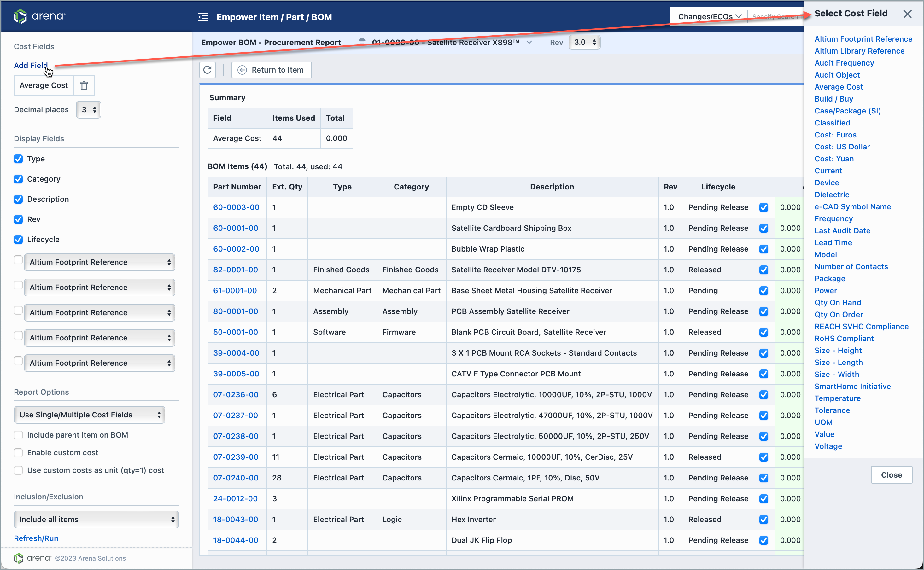Toggle the Type display field checkbox
This screenshot has width=924, height=570.
tap(18, 159)
